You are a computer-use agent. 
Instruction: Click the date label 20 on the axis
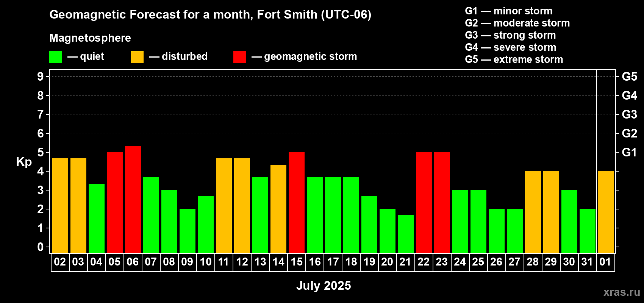pos(387,262)
